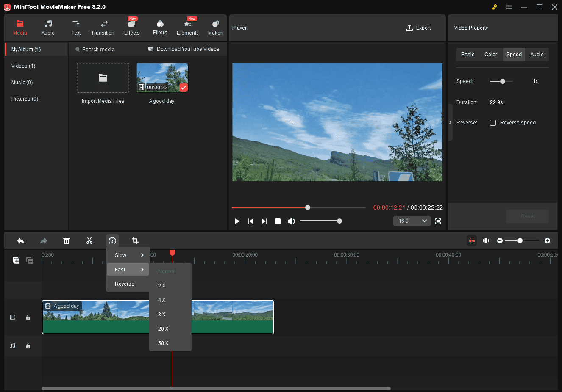562x392 pixels.
Task: Open the Audio library tab
Action: [x=48, y=28]
